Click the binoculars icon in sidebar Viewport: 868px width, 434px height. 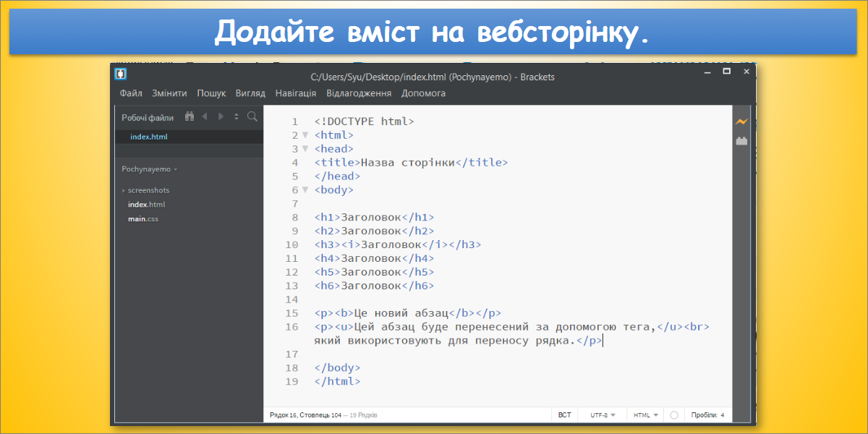click(190, 116)
